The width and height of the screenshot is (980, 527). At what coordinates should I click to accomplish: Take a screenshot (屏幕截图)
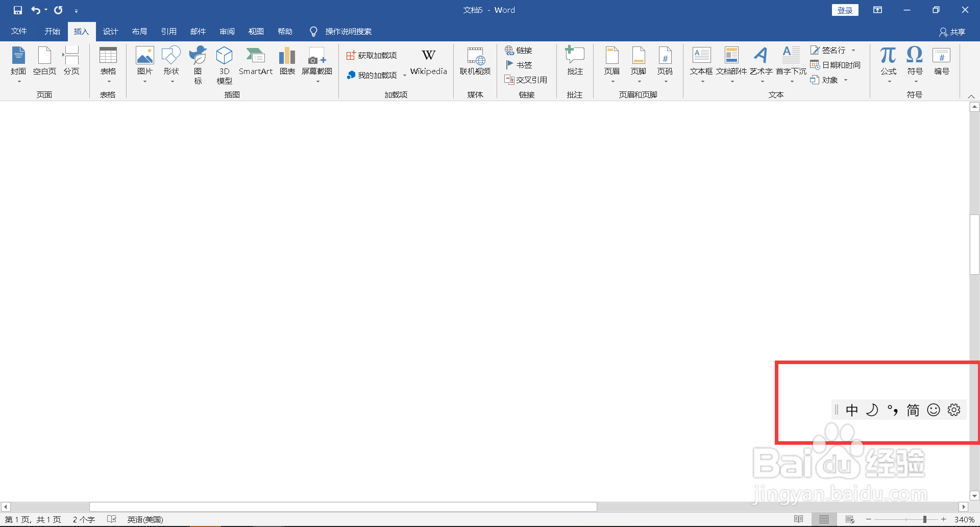[x=317, y=65]
